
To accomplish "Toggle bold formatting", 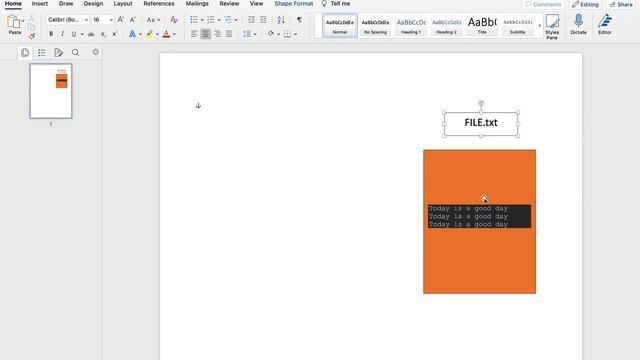I will (x=51, y=34).
